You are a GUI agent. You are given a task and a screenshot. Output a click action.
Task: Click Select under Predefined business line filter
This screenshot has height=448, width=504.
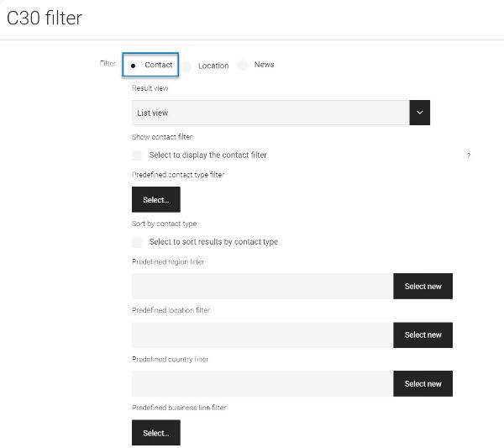pos(156,433)
